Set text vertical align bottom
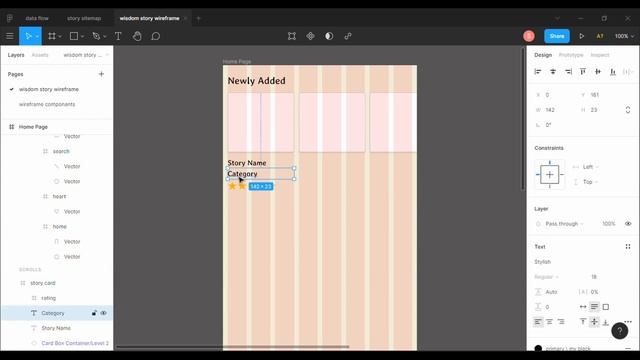 point(606,322)
